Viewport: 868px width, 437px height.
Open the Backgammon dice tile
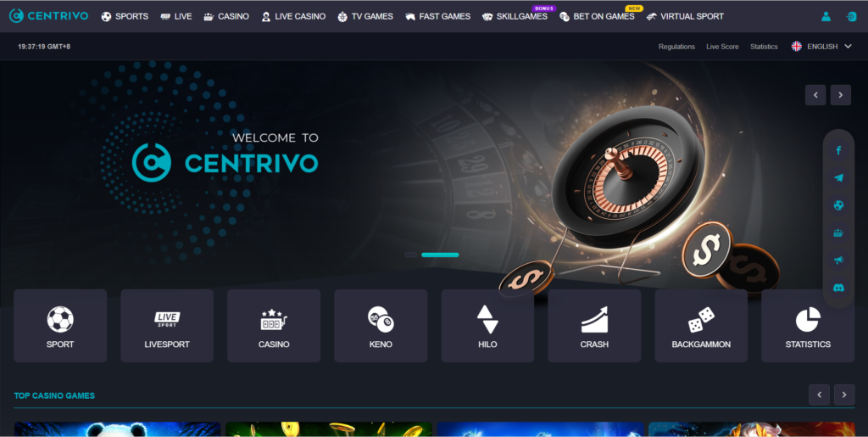click(701, 326)
